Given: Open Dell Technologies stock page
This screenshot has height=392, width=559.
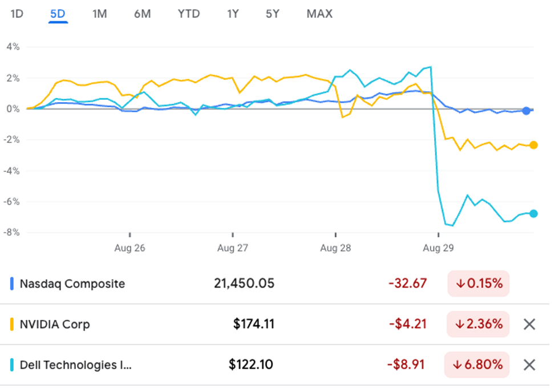Looking at the screenshot, I should coord(75,365).
